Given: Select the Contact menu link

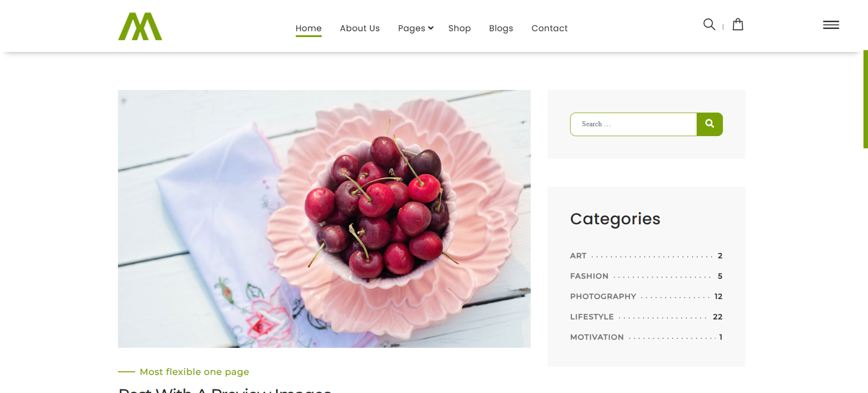Looking at the screenshot, I should [550, 28].
